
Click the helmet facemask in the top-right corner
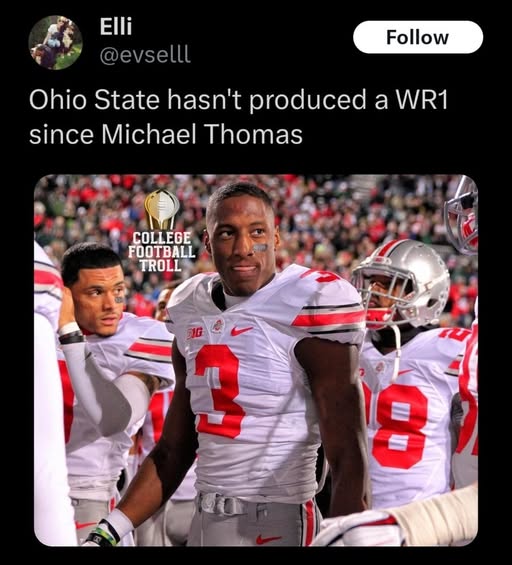click(x=462, y=216)
